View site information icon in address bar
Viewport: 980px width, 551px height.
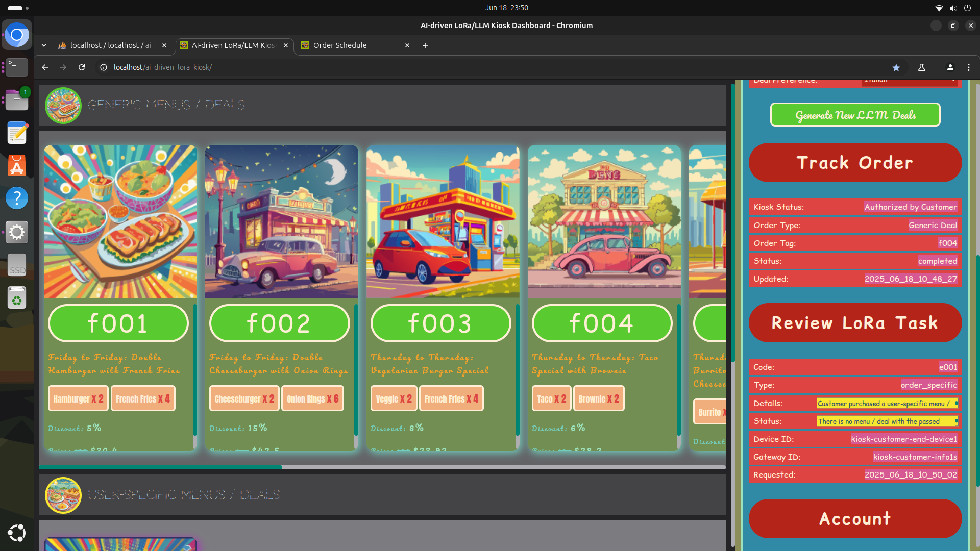(104, 67)
